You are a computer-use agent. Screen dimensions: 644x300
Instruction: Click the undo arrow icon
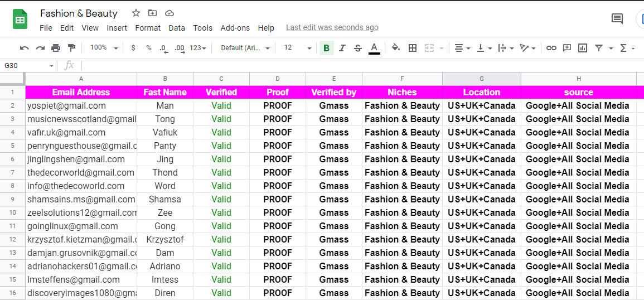click(x=25, y=48)
